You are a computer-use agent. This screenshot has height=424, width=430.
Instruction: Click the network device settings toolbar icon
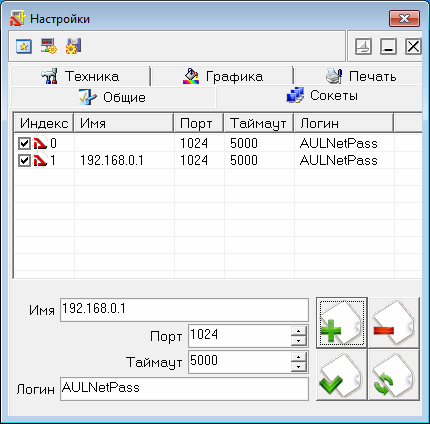[49, 46]
